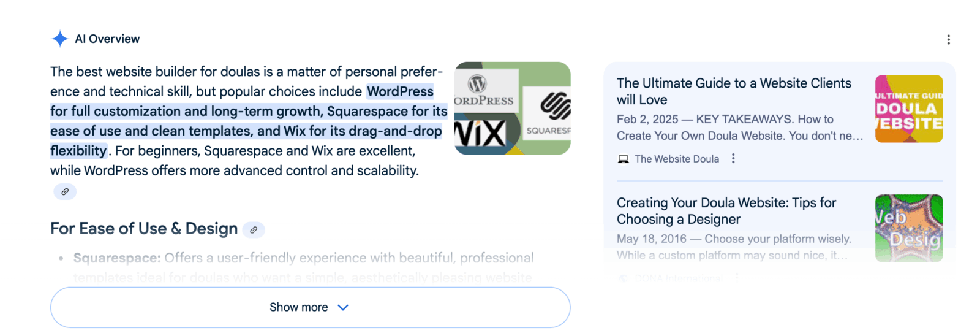Click the AI Overview heading label
The image size is (980, 333).
click(x=107, y=39)
